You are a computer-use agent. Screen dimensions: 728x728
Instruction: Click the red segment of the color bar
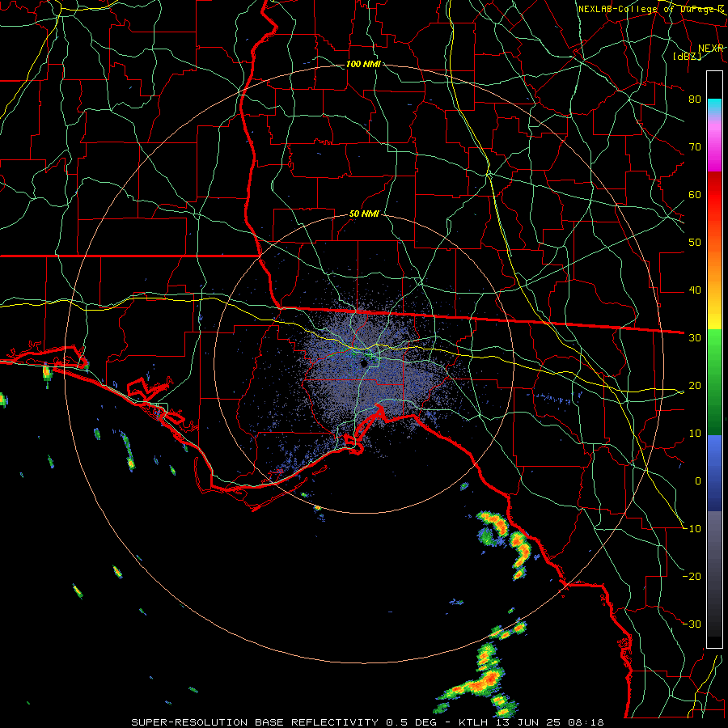(x=714, y=200)
